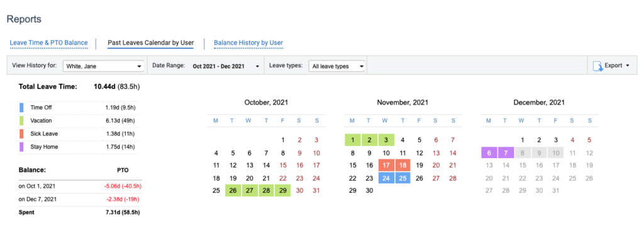Image resolution: width=644 pixels, height=233 pixels.
Task: Click November 11 in the calendar
Action: [403, 153]
